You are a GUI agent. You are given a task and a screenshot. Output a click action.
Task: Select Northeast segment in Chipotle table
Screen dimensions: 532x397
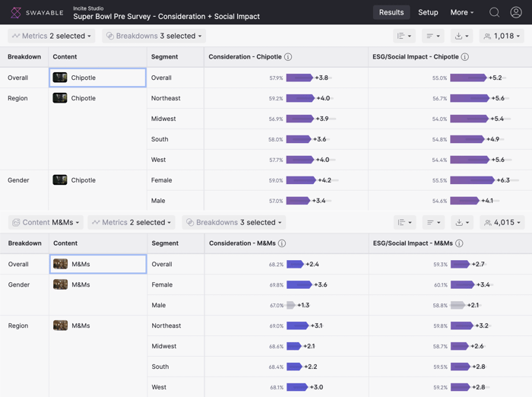click(x=166, y=98)
